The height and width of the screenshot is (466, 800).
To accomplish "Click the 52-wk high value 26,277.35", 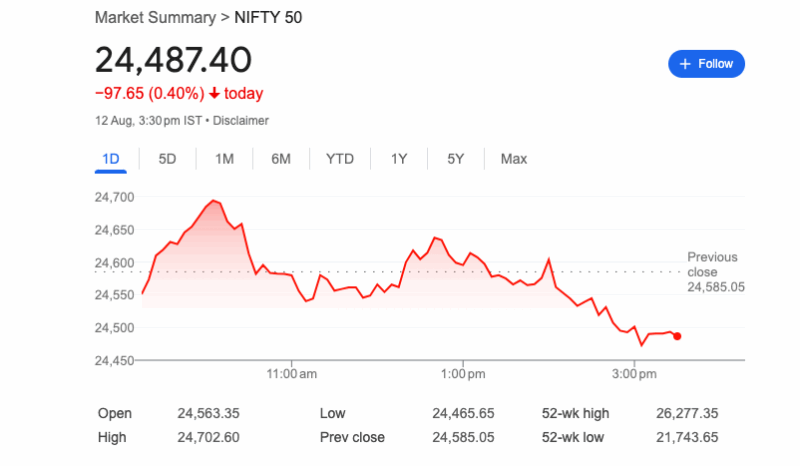I will coord(685,413).
